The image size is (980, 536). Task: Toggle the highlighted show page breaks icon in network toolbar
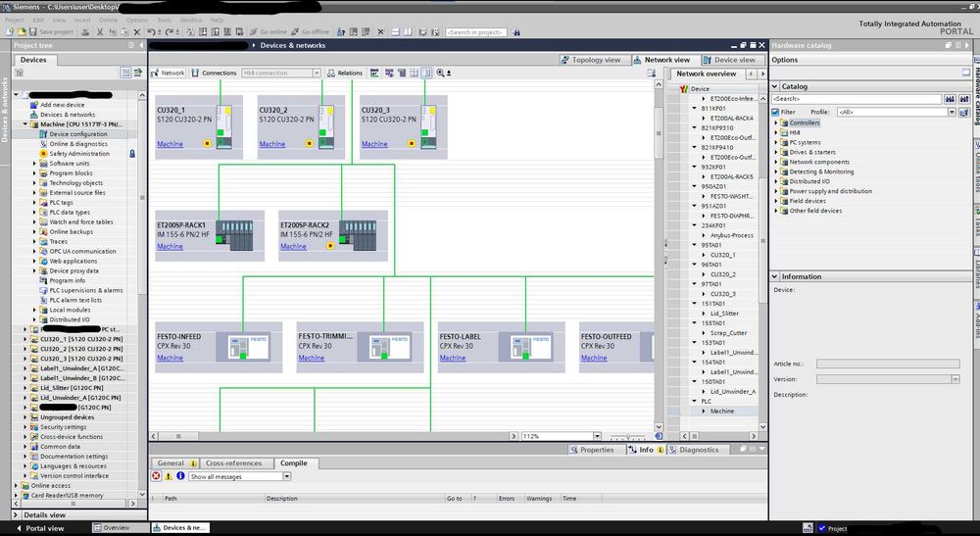point(426,73)
